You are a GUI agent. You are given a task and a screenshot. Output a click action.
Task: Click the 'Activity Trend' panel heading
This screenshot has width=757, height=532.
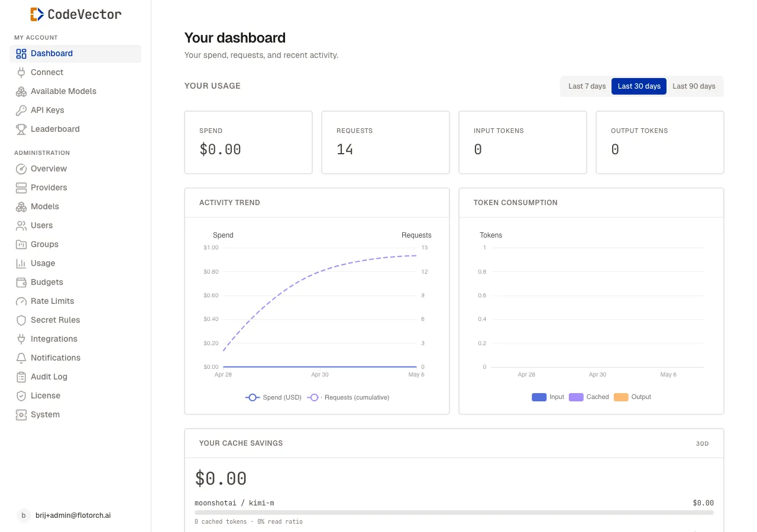click(x=229, y=203)
